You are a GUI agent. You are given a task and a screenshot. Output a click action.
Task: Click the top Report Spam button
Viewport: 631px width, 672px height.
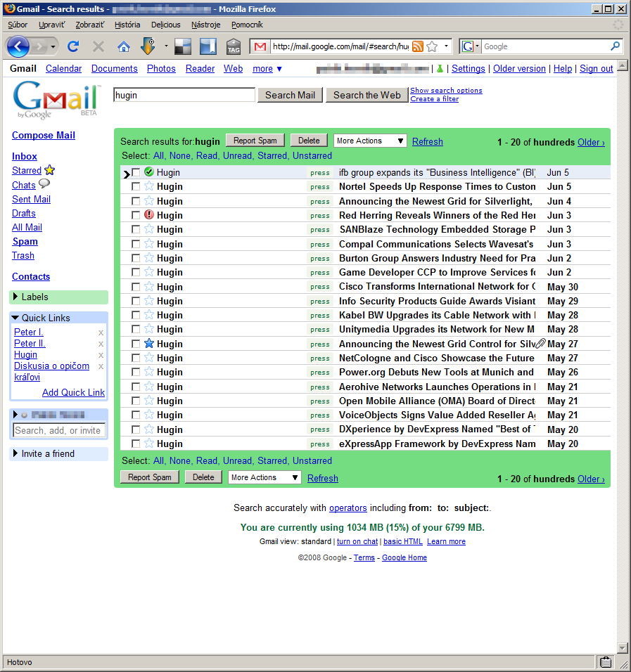pos(255,141)
